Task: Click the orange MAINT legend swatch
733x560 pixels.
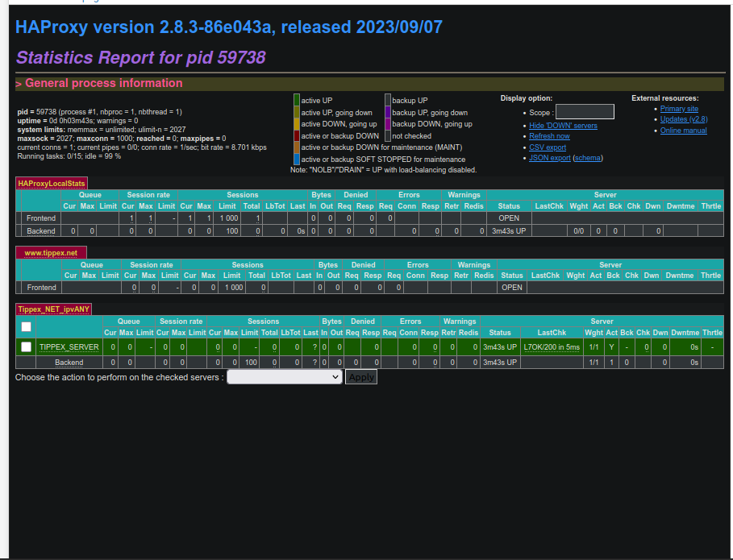Action: tap(297, 147)
